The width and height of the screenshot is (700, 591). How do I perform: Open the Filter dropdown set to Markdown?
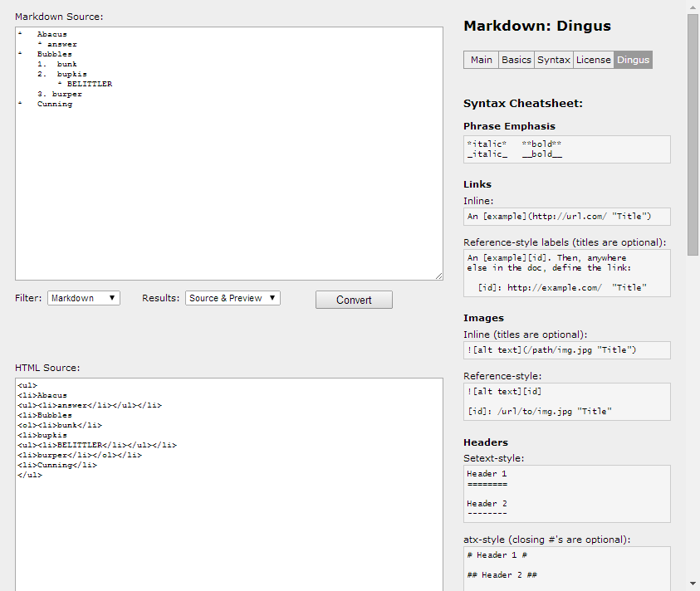tap(84, 298)
